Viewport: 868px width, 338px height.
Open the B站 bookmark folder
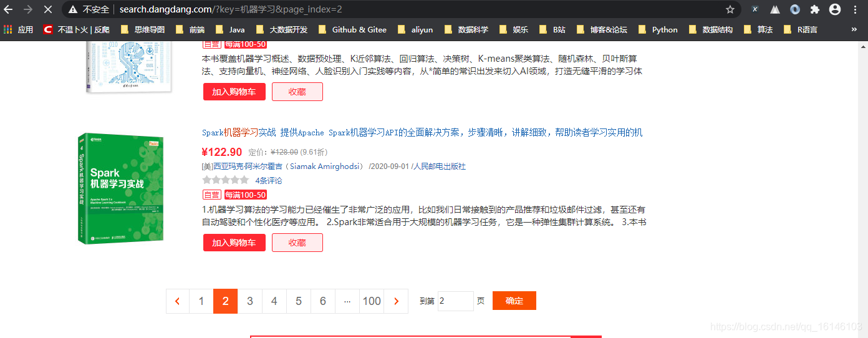pos(552,29)
